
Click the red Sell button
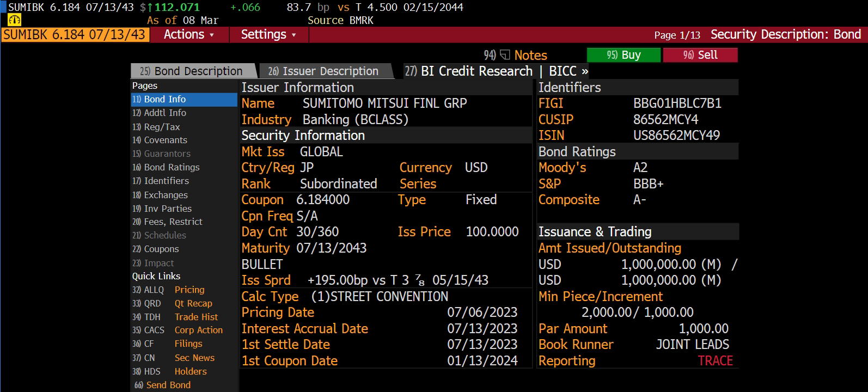[700, 55]
